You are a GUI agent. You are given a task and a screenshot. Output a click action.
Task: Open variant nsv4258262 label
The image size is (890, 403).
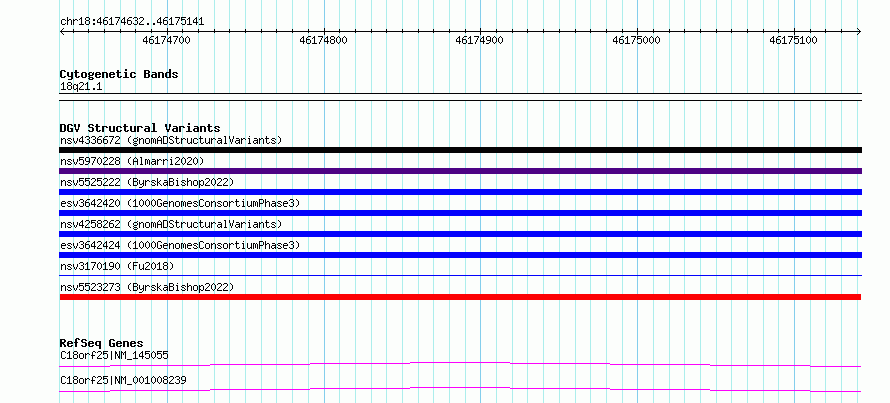click(x=171, y=224)
